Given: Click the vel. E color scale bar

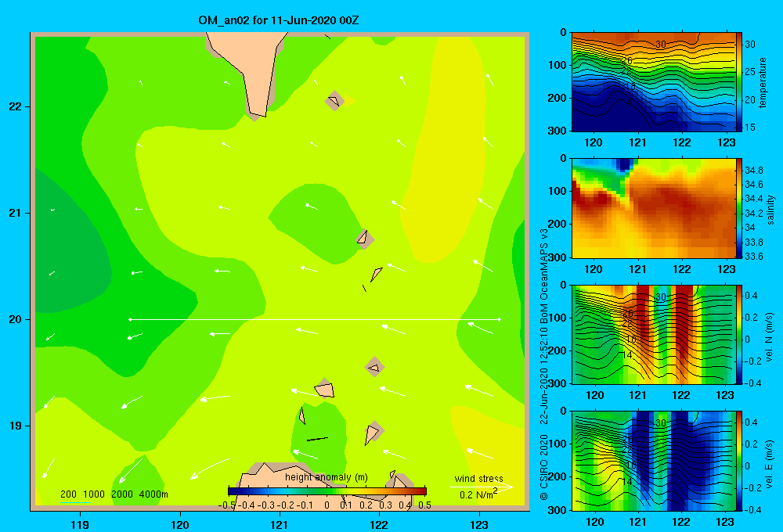Looking at the screenshot, I should pyautogui.click(x=739, y=461).
